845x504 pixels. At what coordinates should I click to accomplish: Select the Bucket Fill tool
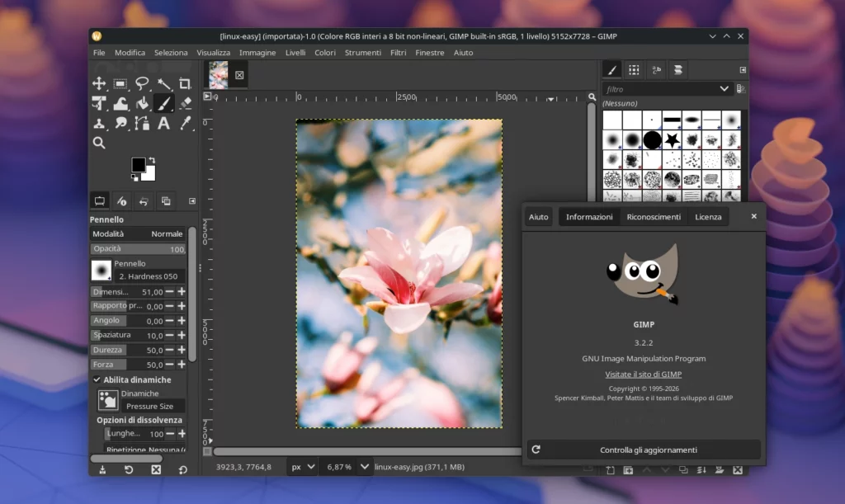(142, 102)
